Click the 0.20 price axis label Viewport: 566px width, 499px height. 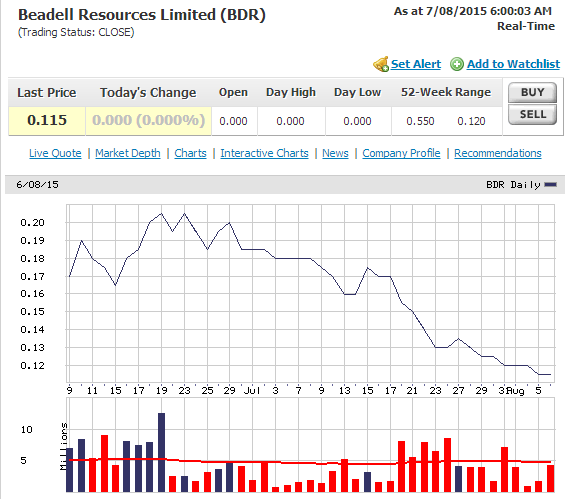32,223
